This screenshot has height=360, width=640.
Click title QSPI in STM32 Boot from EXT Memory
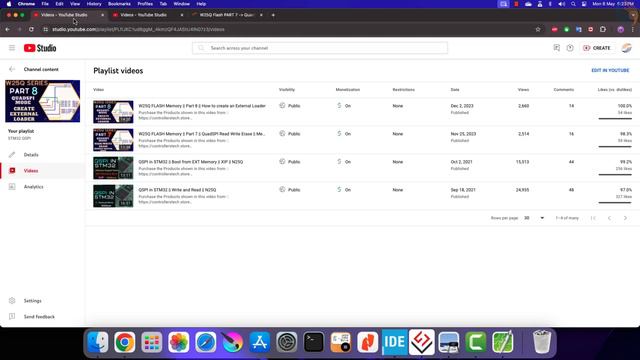point(191,162)
